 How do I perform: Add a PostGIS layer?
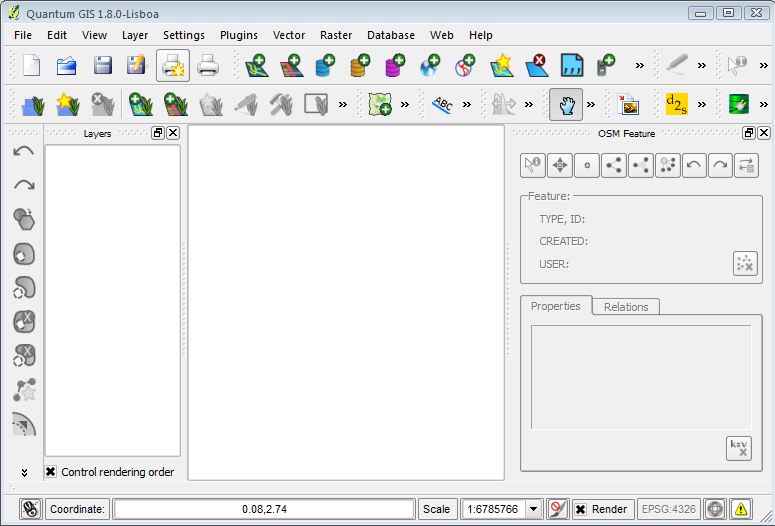325,65
